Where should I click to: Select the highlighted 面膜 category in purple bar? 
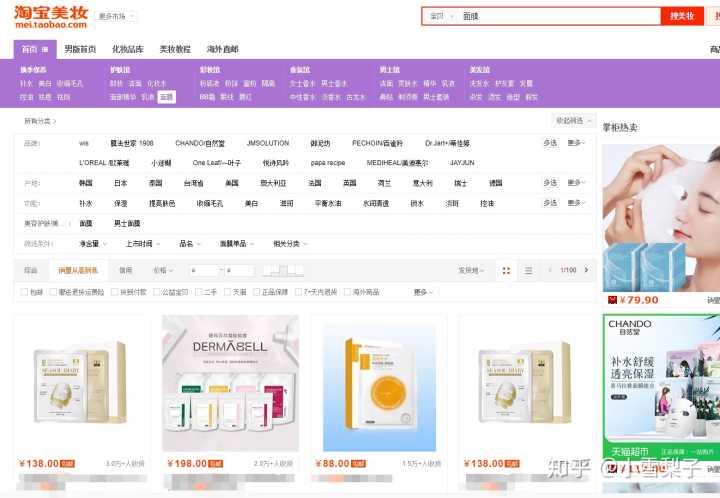[167, 97]
